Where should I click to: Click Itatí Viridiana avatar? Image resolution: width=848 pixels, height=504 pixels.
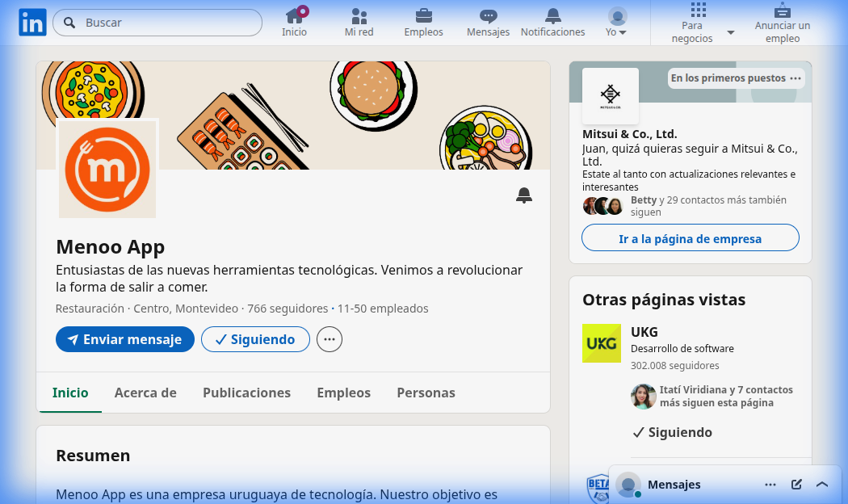pos(643,397)
